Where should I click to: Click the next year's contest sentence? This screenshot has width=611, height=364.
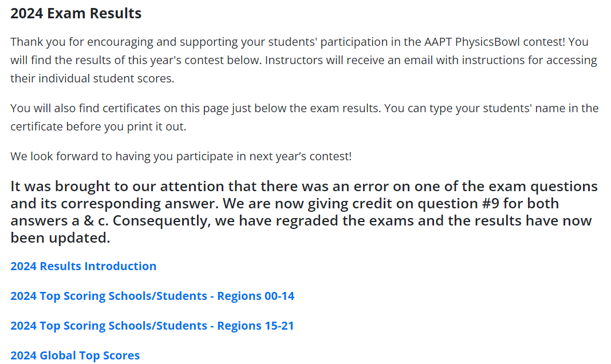tap(181, 156)
